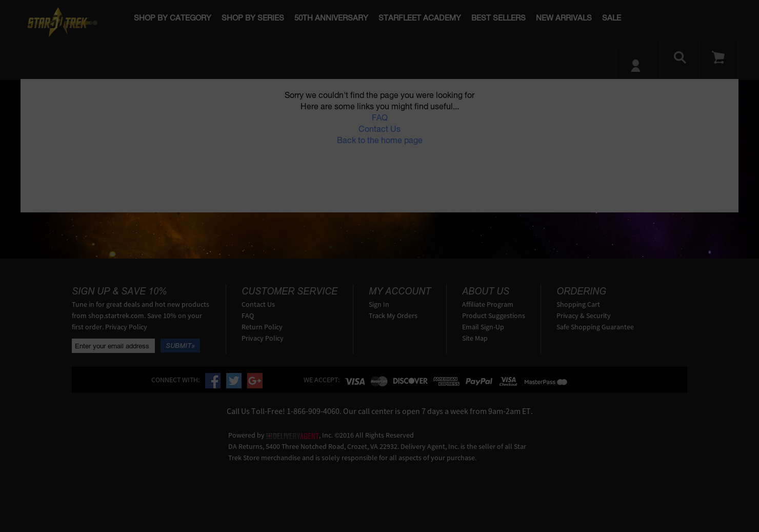Open Shopping Cart footer link
This screenshot has height=532, width=759.
[578, 304]
